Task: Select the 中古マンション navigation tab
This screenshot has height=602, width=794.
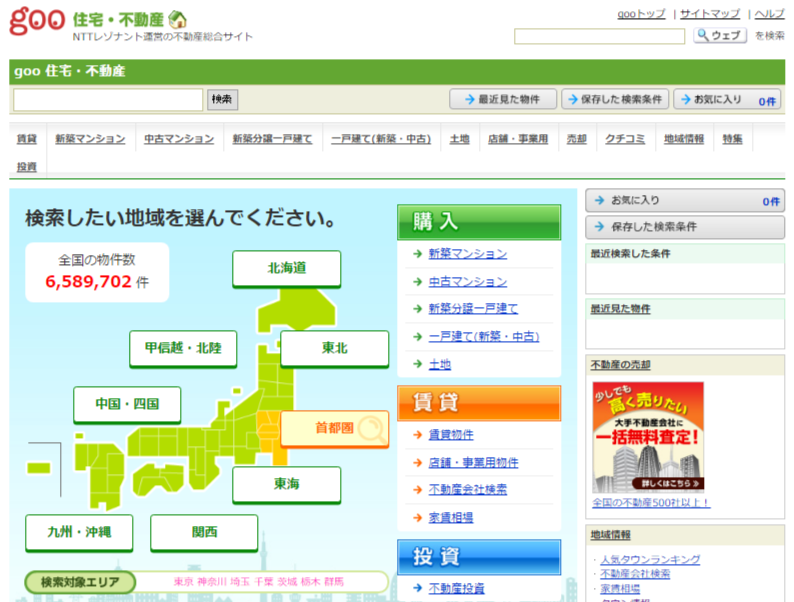Action: (179, 139)
